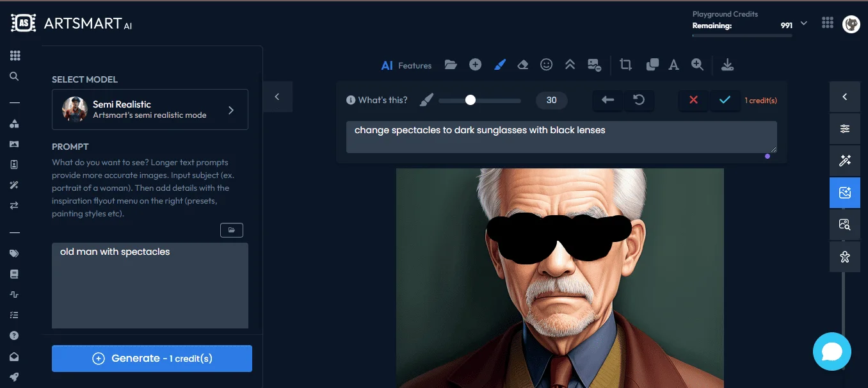Expand the Playground Credits dropdown arrow

coord(804,24)
